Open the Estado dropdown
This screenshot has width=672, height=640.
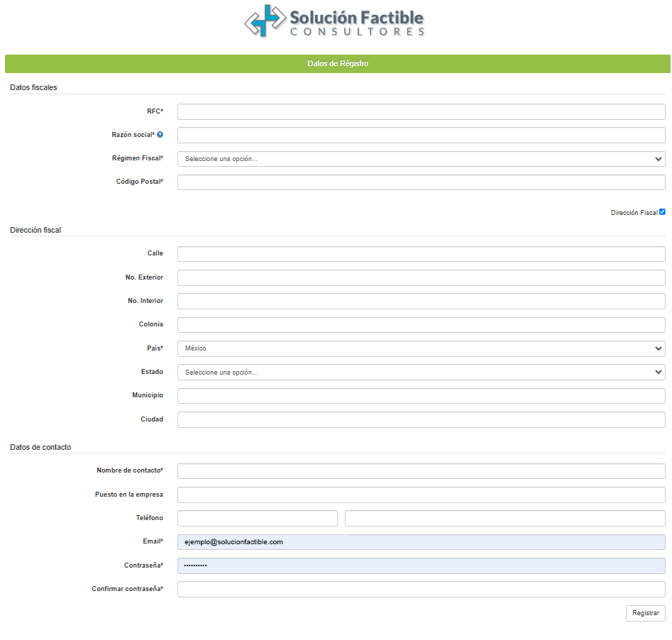tap(421, 373)
